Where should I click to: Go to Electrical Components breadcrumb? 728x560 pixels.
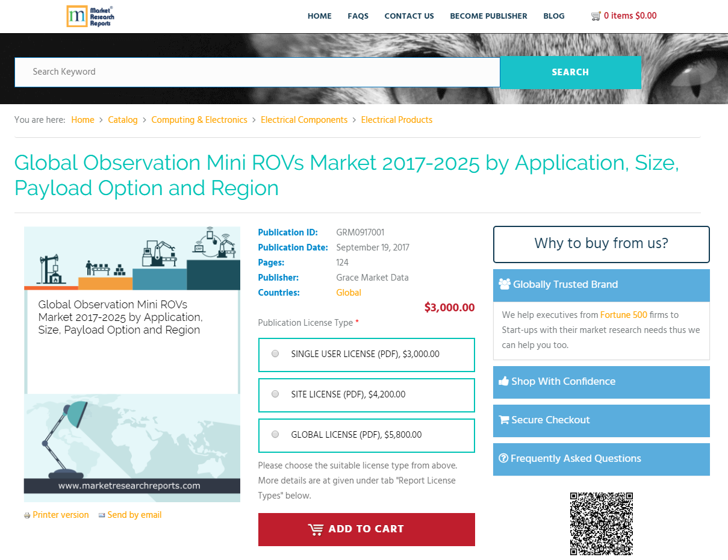pos(304,120)
